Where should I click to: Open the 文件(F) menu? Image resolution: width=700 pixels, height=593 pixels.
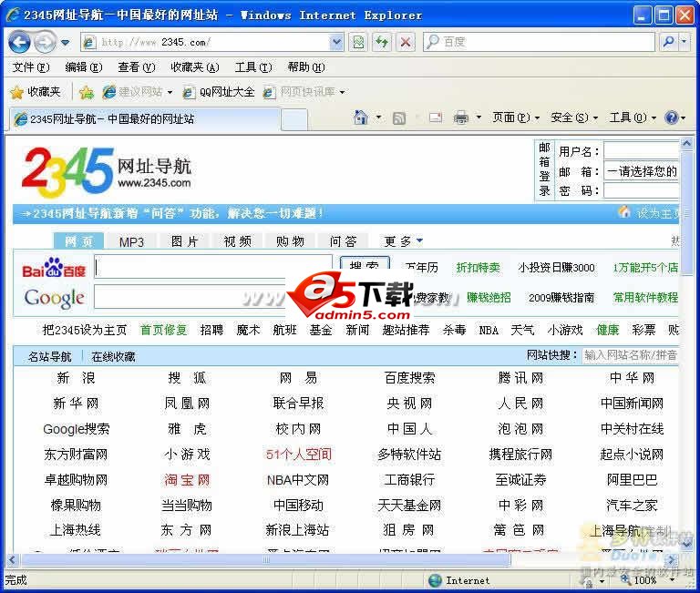[x=30, y=67]
